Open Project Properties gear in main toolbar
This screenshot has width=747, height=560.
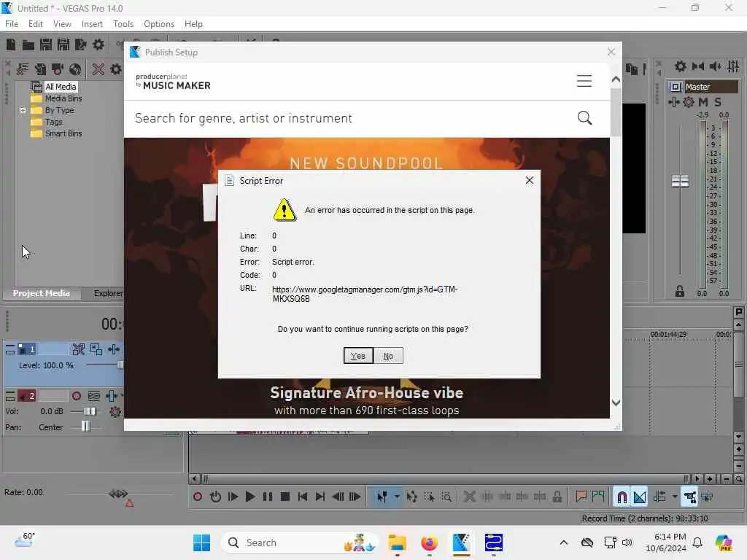pyautogui.click(x=98, y=44)
